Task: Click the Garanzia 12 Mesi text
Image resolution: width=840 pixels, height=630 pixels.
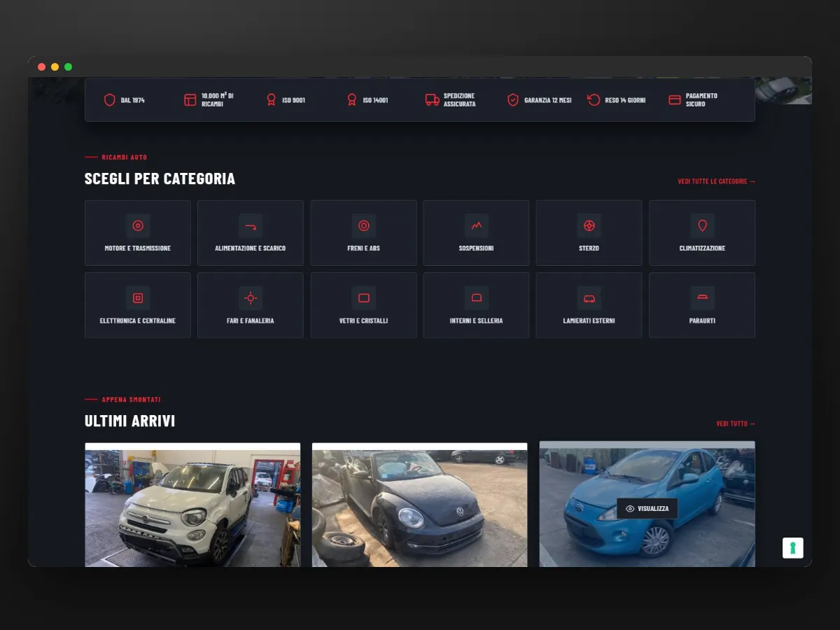Action: click(x=548, y=100)
